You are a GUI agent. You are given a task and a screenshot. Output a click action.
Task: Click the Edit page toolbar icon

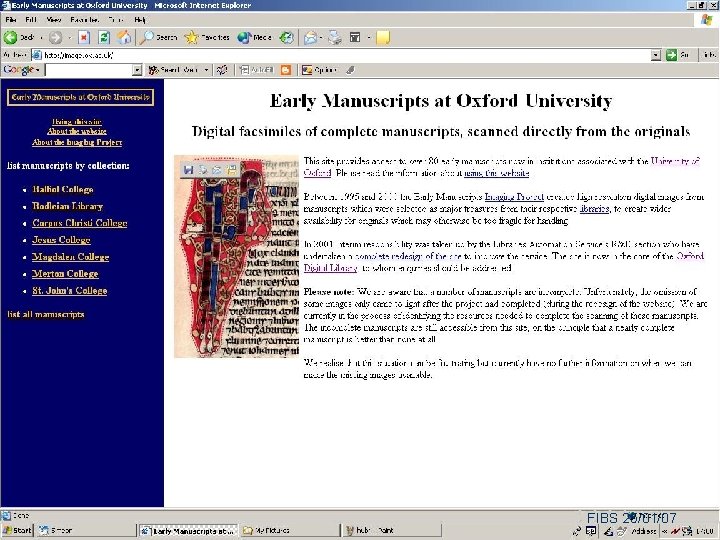(355, 38)
